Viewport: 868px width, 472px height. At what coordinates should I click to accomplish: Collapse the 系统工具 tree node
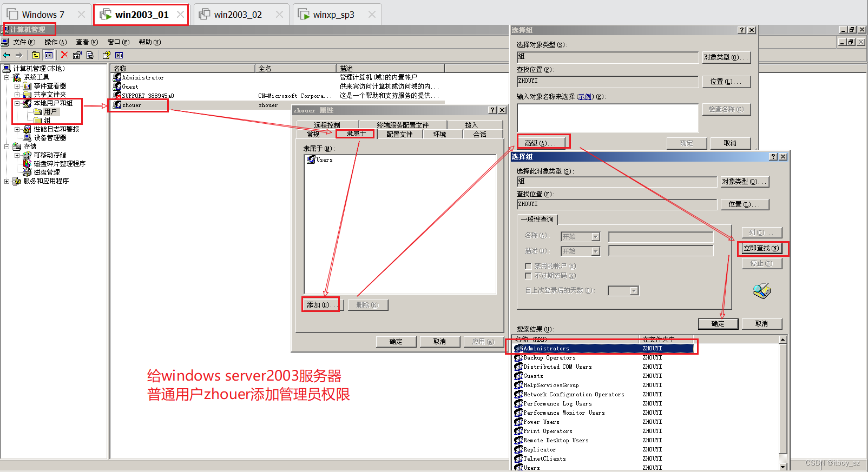(7, 77)
